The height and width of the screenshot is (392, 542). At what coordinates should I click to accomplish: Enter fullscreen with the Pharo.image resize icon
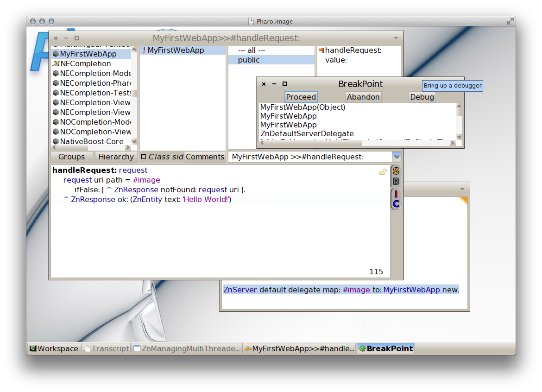coord(510,21)
